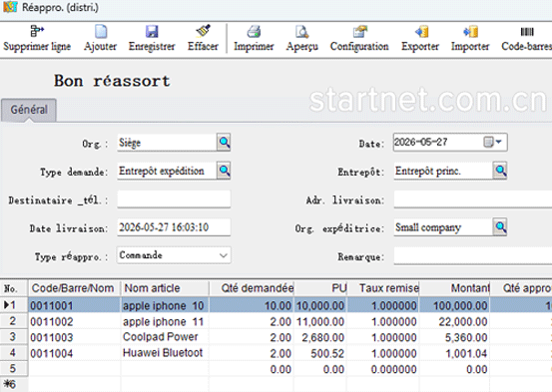Click the Qté demandée column header
Screen dimensions: 552x392
point(252,288)
